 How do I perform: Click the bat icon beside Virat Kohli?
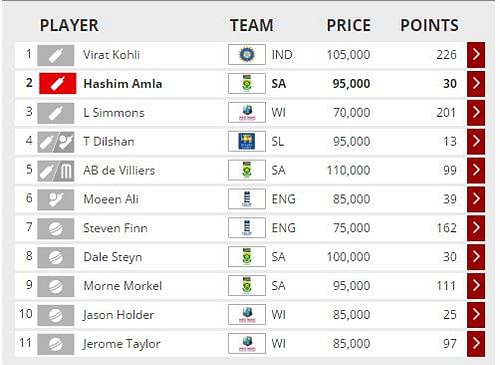[x=56, y=55]
